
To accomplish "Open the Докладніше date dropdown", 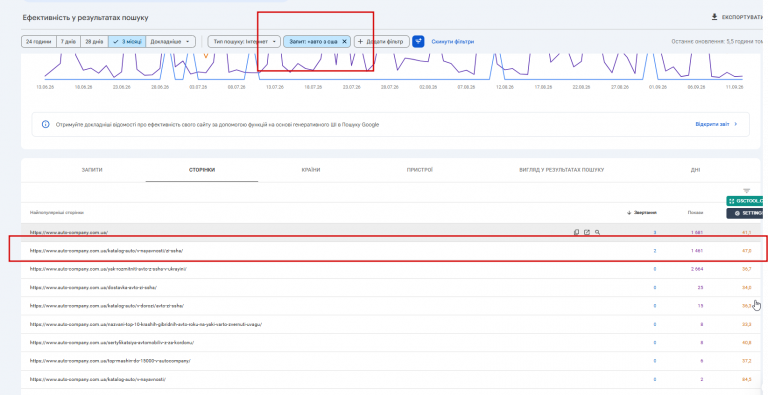I will pos(170,42).
